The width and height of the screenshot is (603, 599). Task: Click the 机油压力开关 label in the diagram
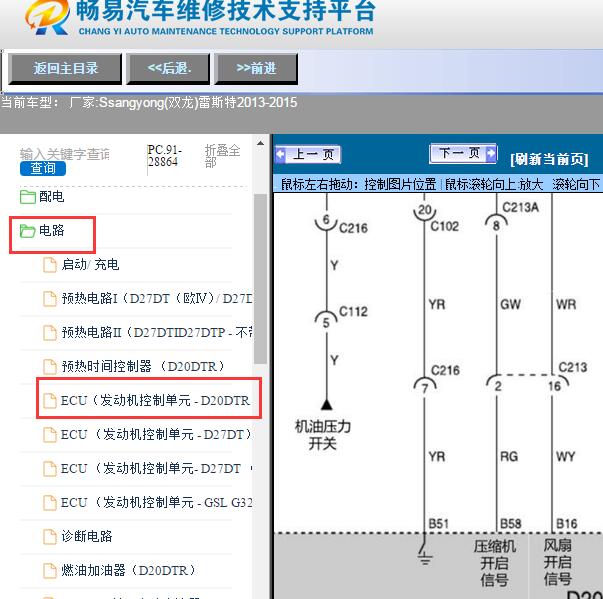point(323,435)
